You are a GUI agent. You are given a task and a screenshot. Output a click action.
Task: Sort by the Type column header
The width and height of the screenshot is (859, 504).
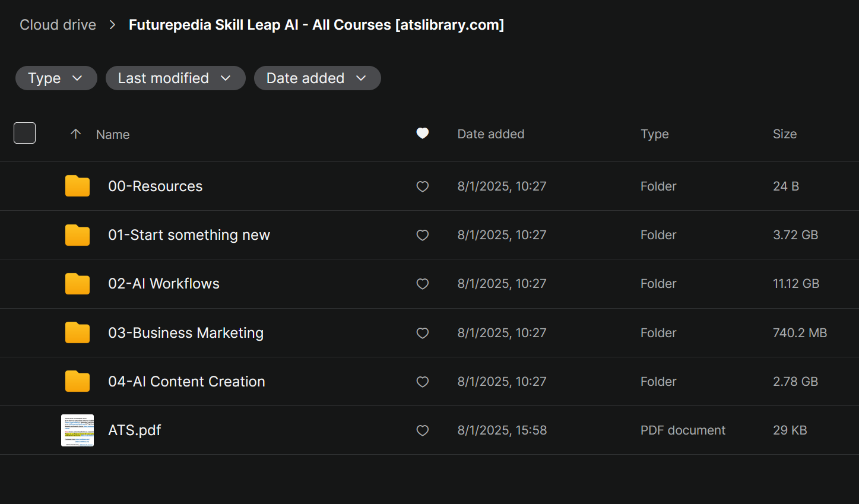click(x=654, y=134)
